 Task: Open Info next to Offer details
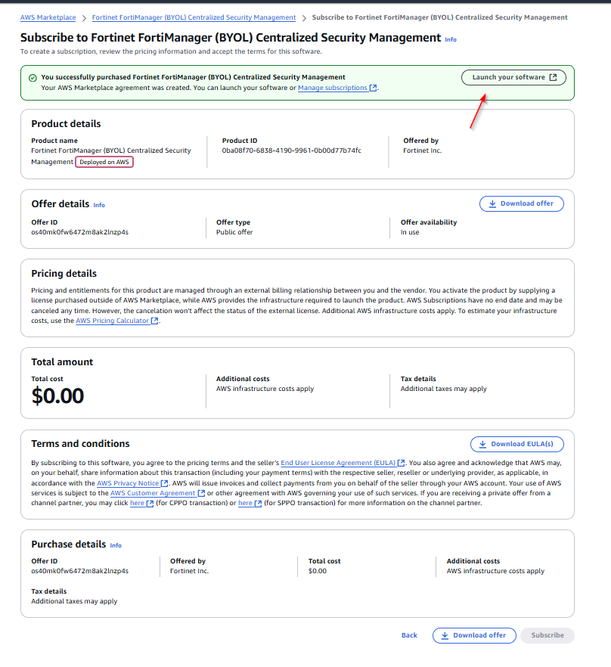[x=99, y=204]
